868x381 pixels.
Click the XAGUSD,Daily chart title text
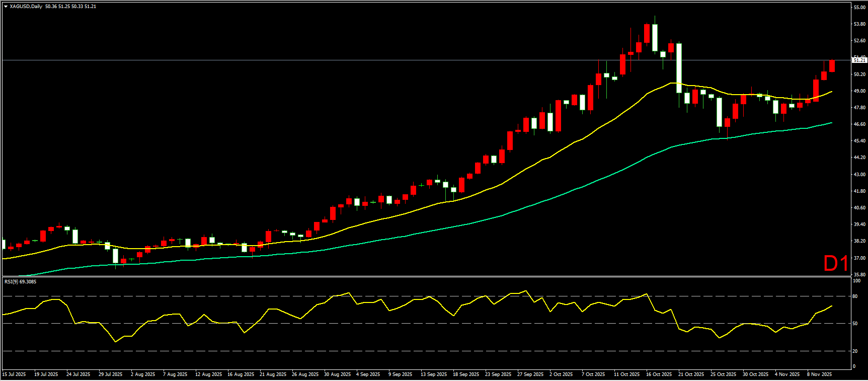click(x=26, y=7)
